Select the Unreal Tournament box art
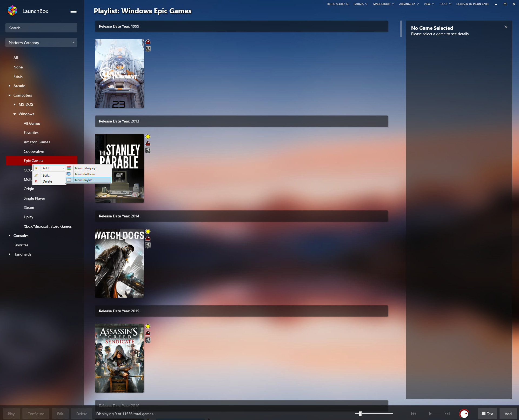 [x=119, y=74]
